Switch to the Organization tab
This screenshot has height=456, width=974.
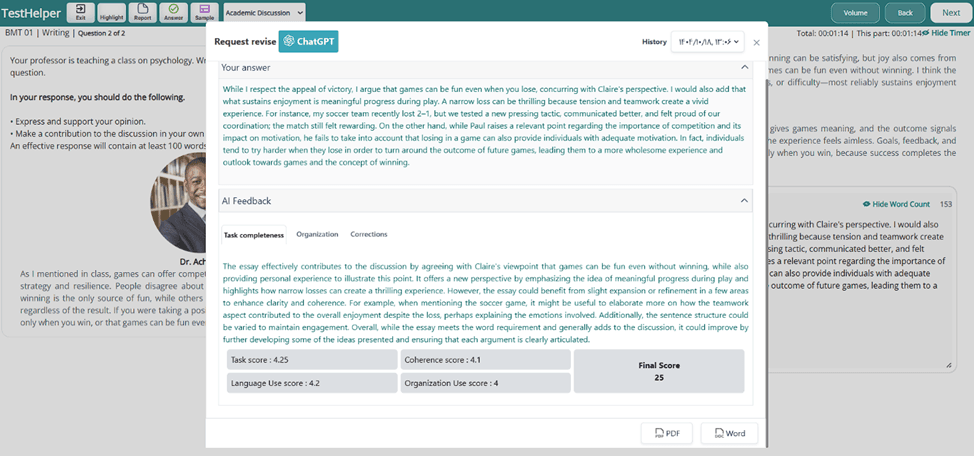pyautogui.click(x=317, y=234)
